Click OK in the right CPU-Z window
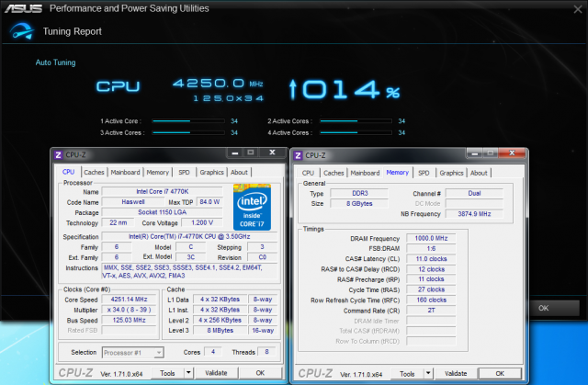588x385 pixels. [x=500, y=374]
